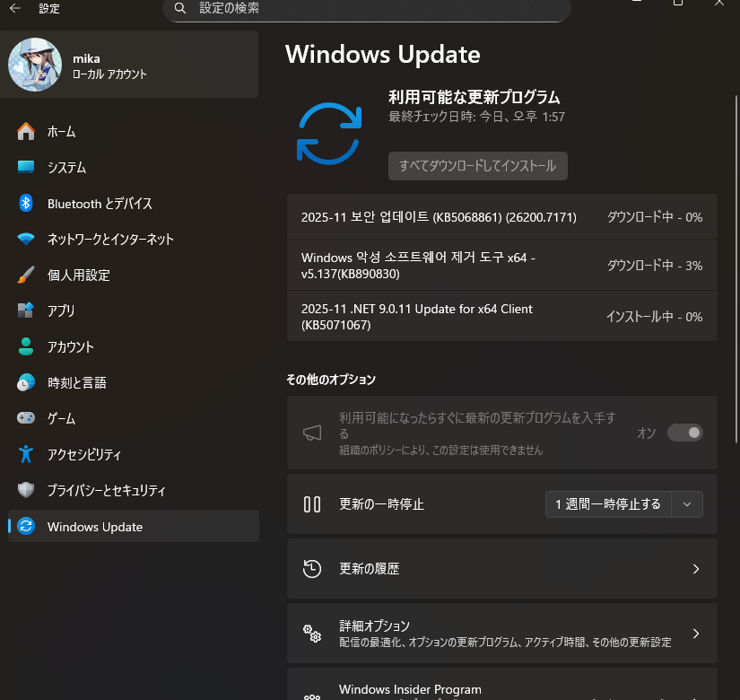Open the pause duration dropdown arrow
Screen dimensions: 740x700
click(687, 504)
